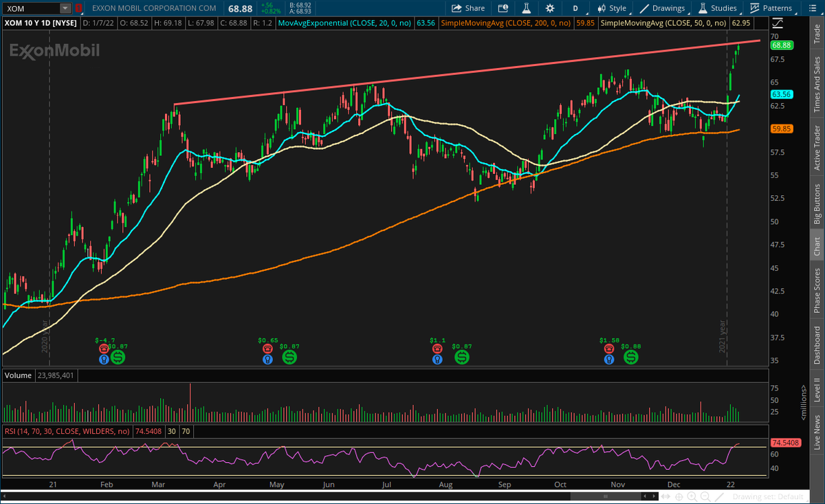The height and width of the screenshot is (504, 825).
Task: Select the crosshair pointer icon at bottom
Action: pos(679,497)
